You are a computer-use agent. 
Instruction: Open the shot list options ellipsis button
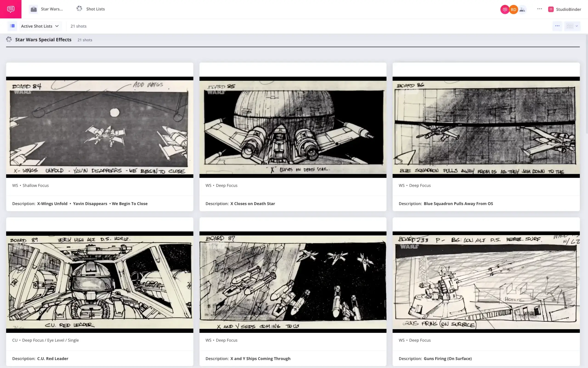click(557, 26)
